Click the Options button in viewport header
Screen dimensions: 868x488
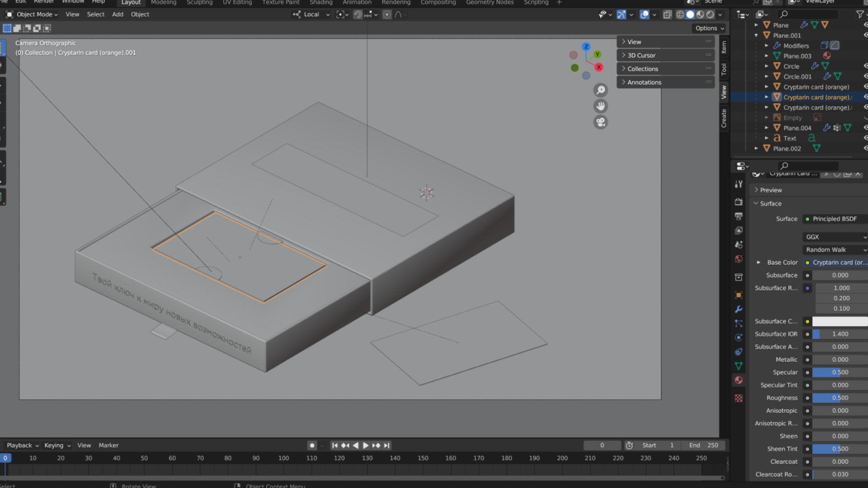(x=709, y=28)
